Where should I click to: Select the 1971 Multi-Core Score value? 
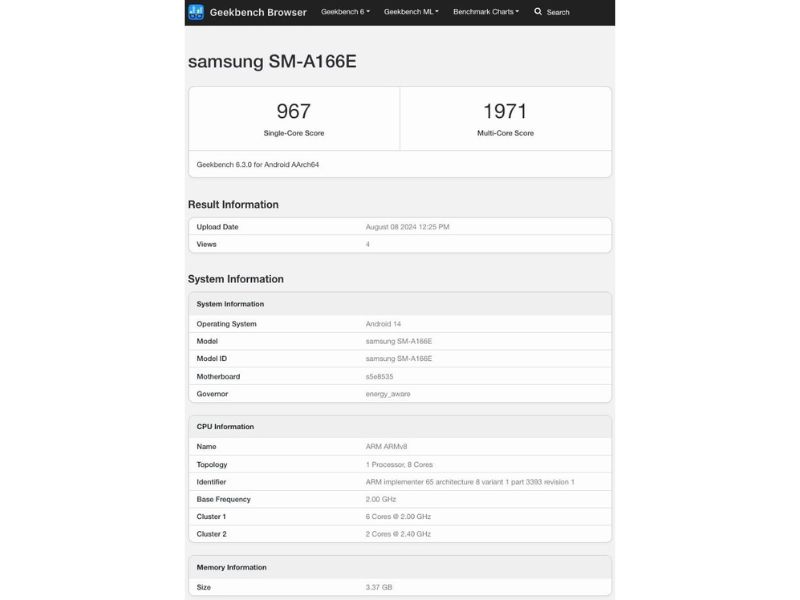point(505,111)
